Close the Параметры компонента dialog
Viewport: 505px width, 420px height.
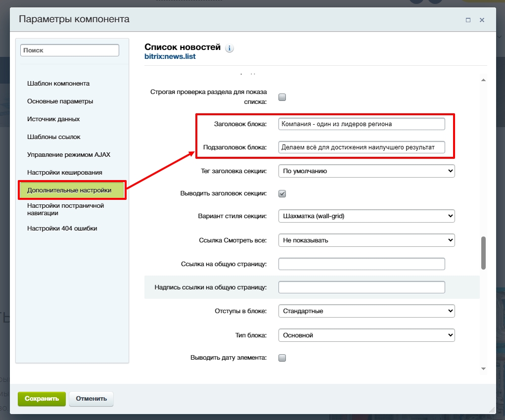[x=482, y=20]
